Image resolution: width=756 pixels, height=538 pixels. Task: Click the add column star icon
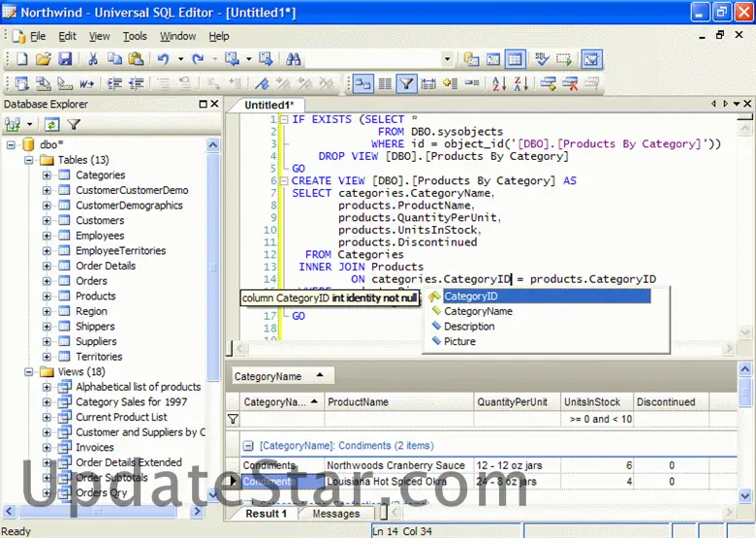pyautogui.click(x=451, y=84)
